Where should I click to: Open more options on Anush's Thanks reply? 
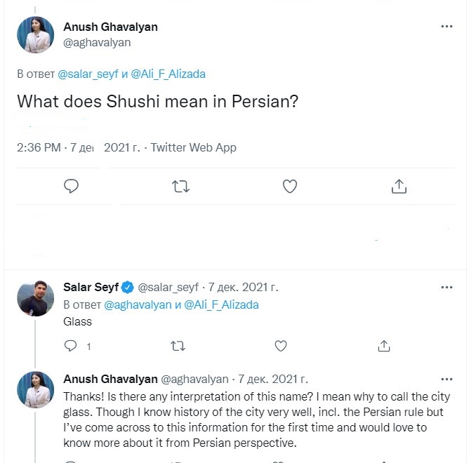pos(447,379)
